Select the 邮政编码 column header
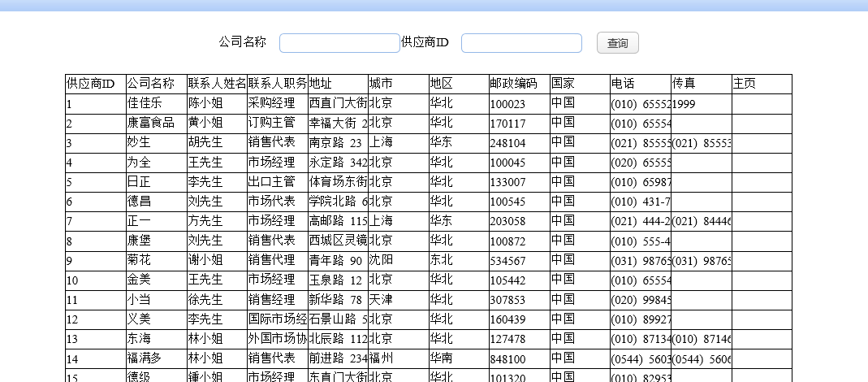 [520, 85]
